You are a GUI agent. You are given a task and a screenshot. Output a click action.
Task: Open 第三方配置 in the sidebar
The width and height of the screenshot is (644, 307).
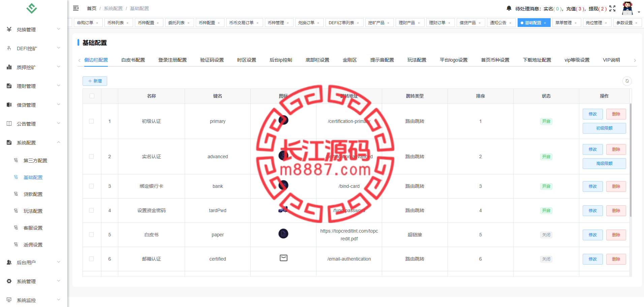35,161
